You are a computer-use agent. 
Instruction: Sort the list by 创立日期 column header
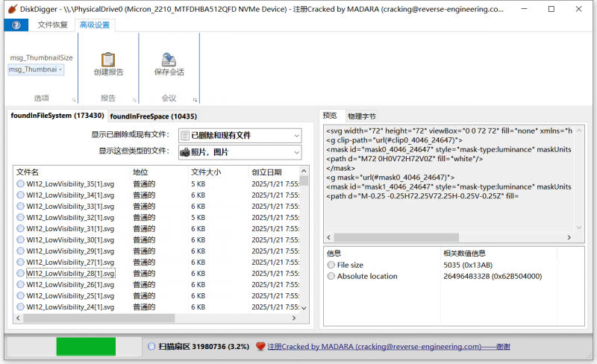(x=274, y=172)
